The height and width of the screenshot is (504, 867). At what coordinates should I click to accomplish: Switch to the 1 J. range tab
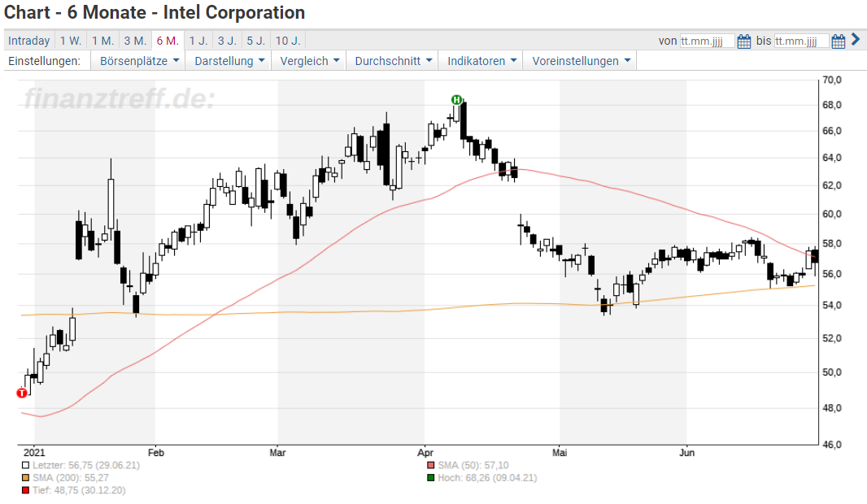pos(198,41)
